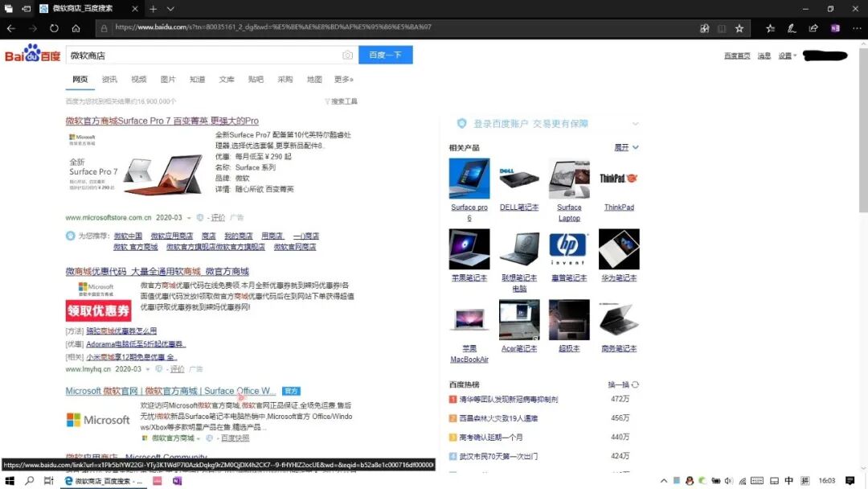Click the Add notes pen icon
Viewport: 868px width, 489px height.
(792, 28)
